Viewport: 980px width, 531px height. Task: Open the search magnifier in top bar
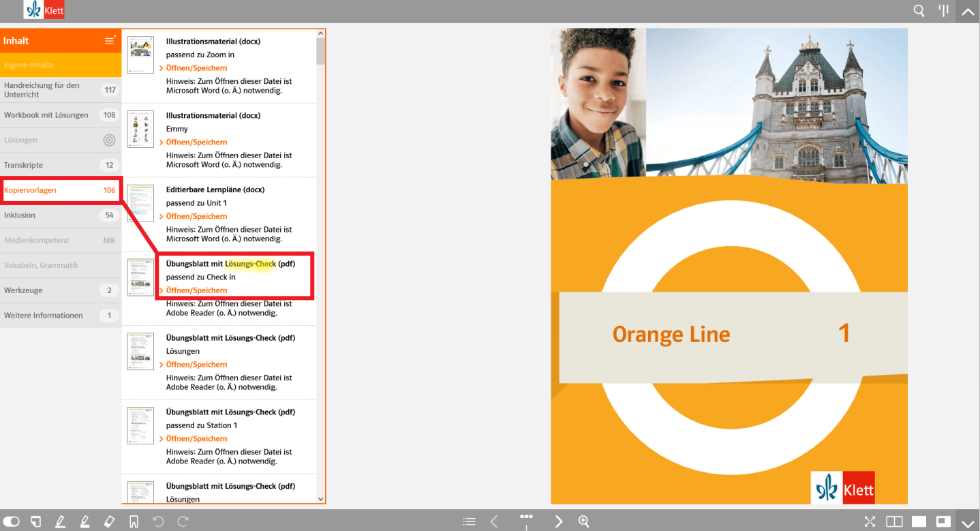(x=919, y=10)
